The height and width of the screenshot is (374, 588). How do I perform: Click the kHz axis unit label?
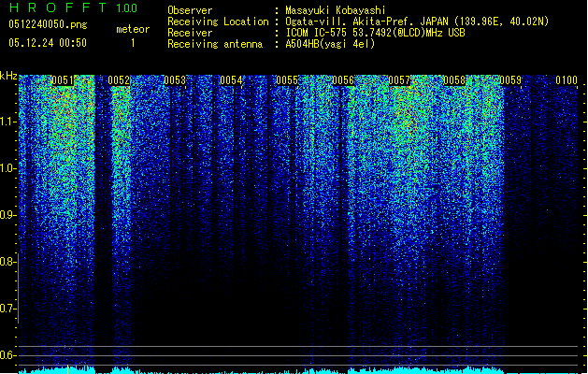[8, 76]
